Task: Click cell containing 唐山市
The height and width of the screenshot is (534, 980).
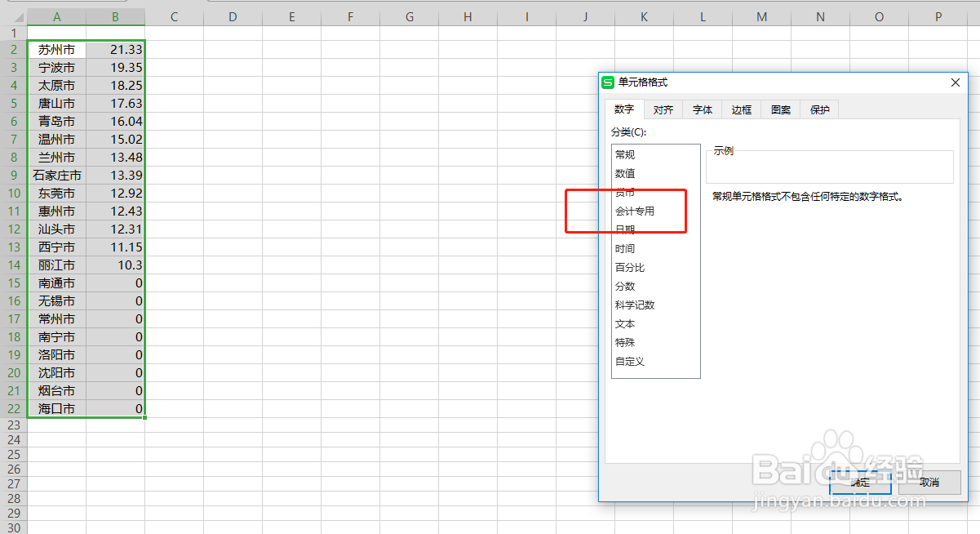Action: pyautogui.click(x=56, y=103)
